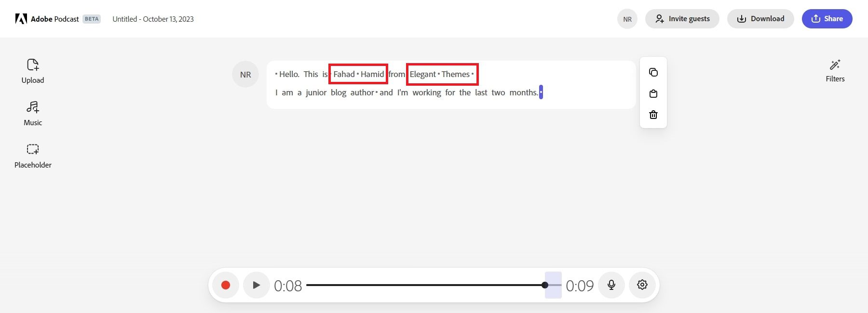Viewport: 868px width, 313px height.
Task: Open playback settings gear
Action: (x=642, y=285)
